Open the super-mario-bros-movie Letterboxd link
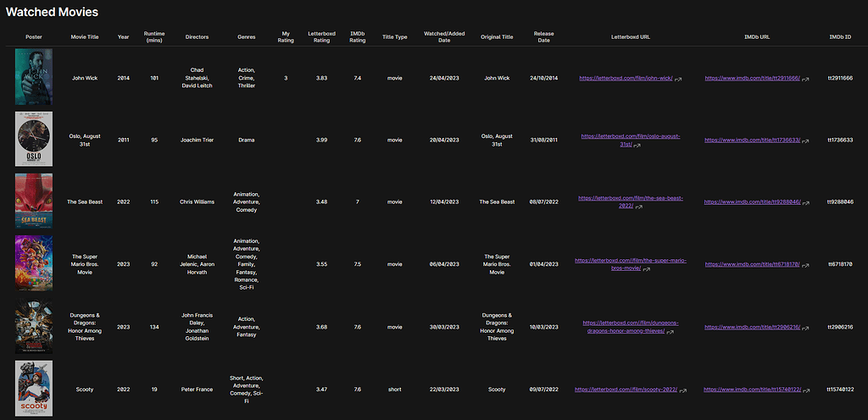Viewport: 868px width, 420px height. (x=631, y=264)
